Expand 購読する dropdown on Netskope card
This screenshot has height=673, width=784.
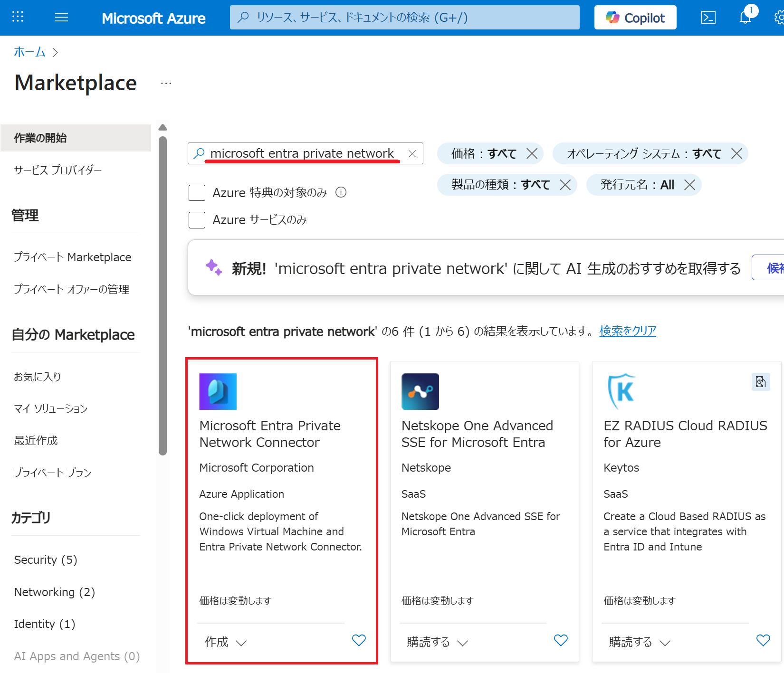438,642
